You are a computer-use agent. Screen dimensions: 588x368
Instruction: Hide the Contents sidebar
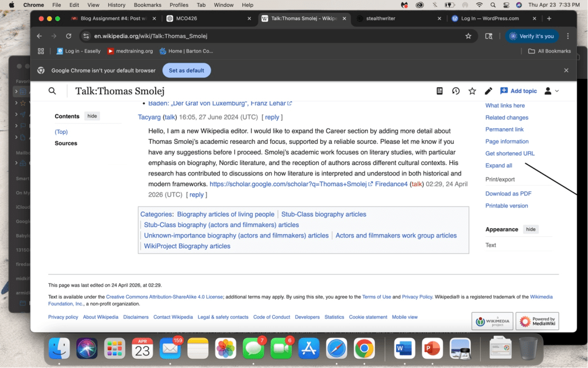(x=92, y=116)
